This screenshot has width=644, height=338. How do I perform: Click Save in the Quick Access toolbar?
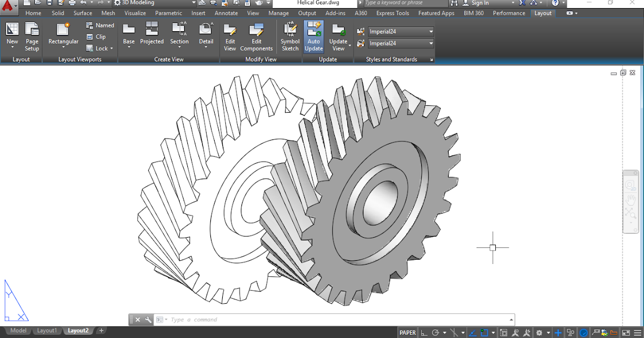click(x=49, y=3)
